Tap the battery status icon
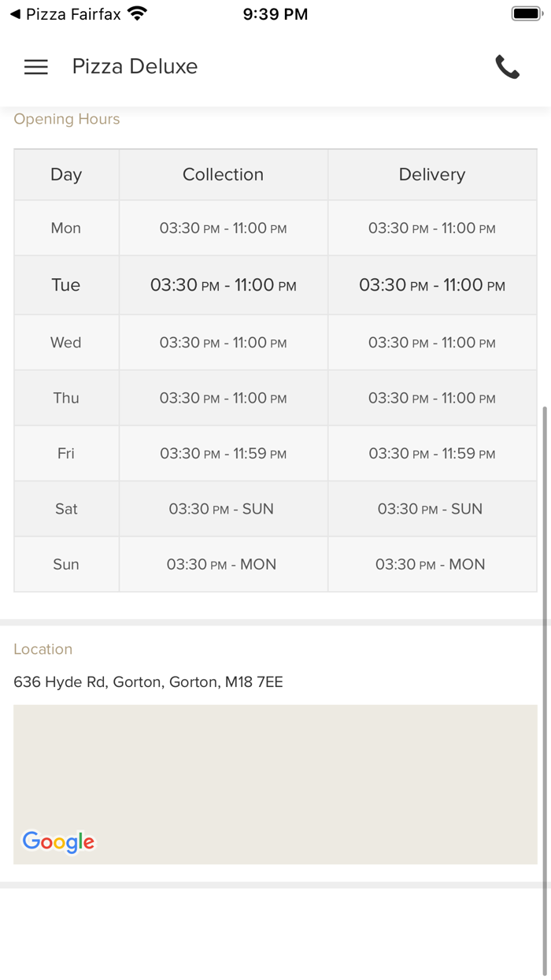Screen dimensions: 551x980 click(525, 14)
